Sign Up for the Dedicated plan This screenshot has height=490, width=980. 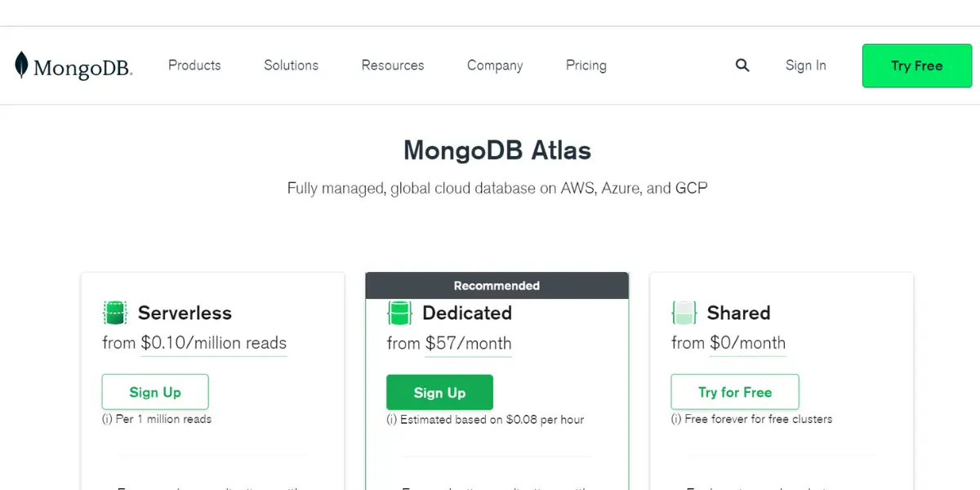(x=439, y=393)
